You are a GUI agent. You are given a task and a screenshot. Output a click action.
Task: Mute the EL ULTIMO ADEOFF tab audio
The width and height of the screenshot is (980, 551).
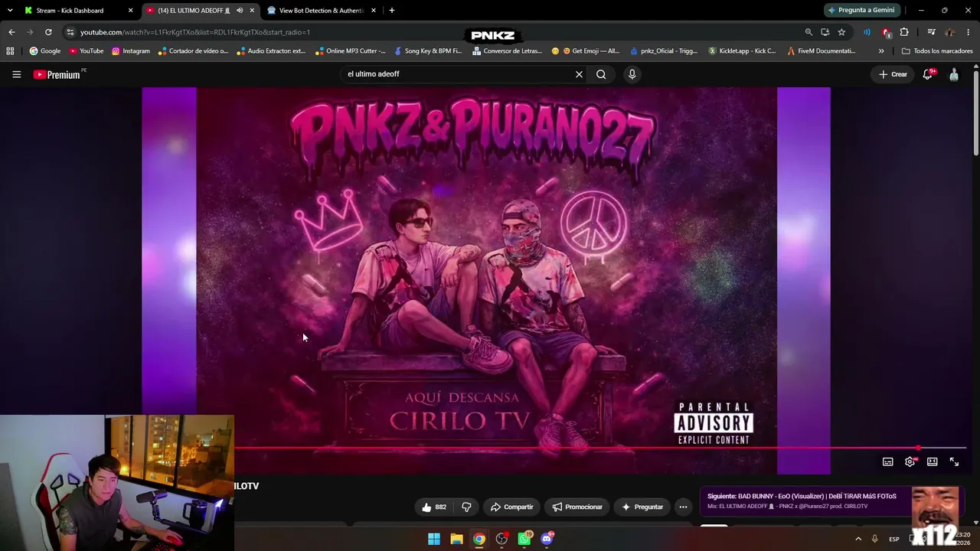coord(240,11)
